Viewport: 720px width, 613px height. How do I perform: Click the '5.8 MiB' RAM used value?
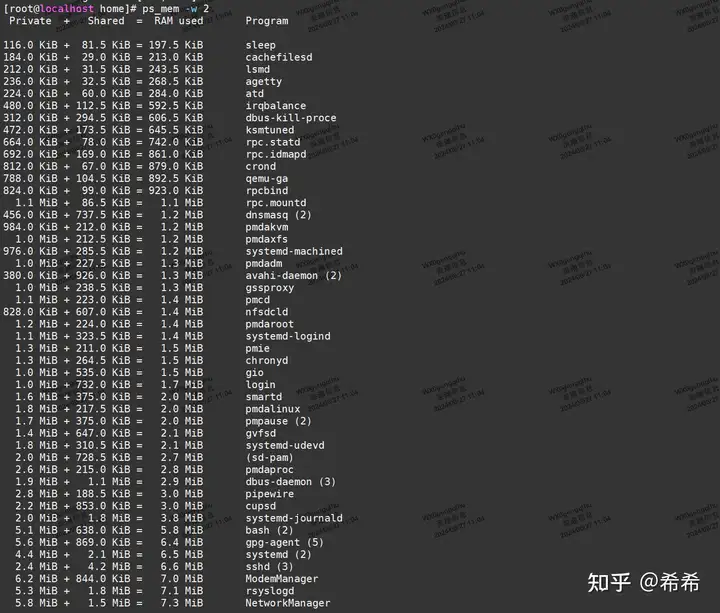182,530
